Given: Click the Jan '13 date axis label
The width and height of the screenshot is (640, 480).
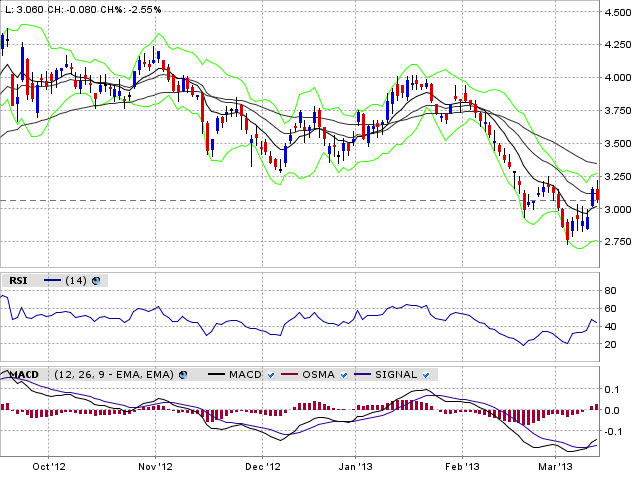Looking at the screenshot, I should (x=356, y=467).
